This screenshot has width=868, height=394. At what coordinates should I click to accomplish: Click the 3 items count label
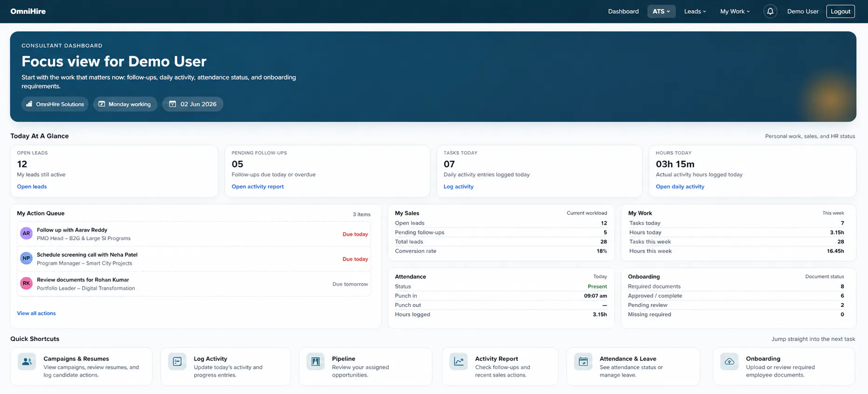click(361, 214)
